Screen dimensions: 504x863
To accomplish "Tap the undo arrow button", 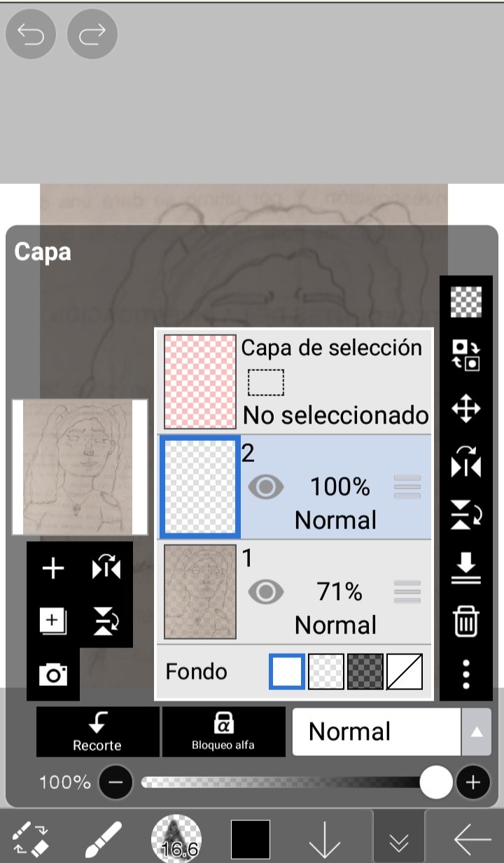I will (x=31, y=34).
